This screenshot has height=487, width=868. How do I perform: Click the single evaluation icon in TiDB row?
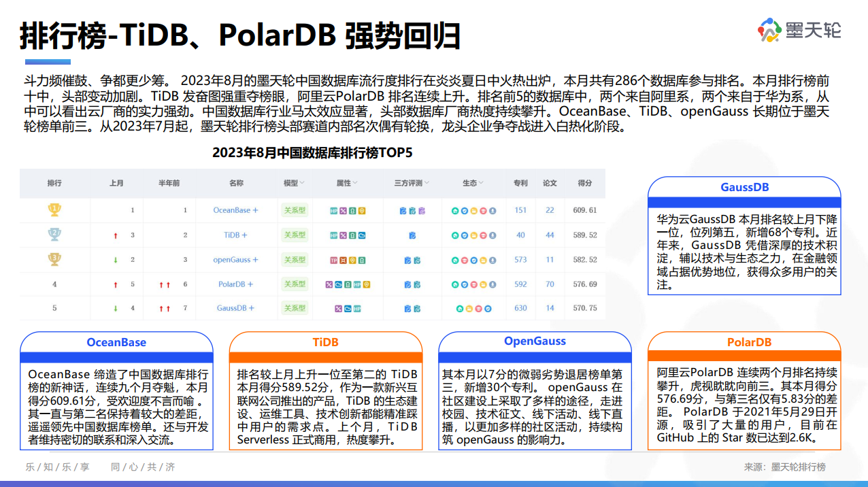(x=413, y=235)
